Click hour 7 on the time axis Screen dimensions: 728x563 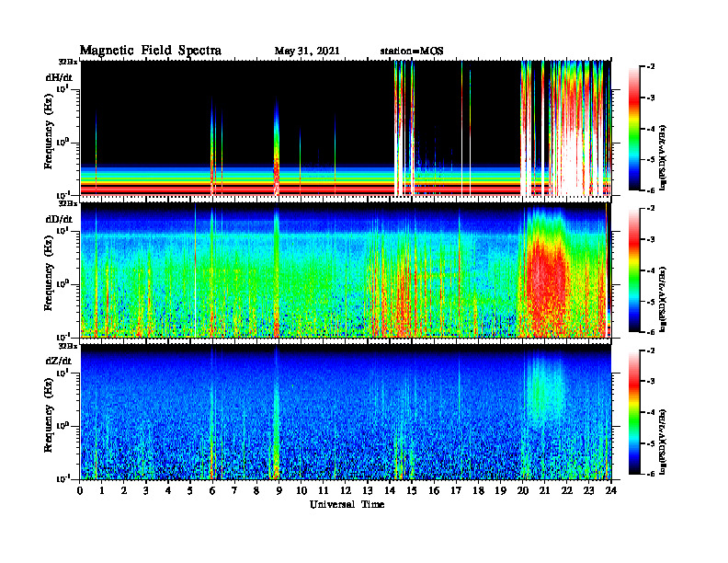pos(234,490)
